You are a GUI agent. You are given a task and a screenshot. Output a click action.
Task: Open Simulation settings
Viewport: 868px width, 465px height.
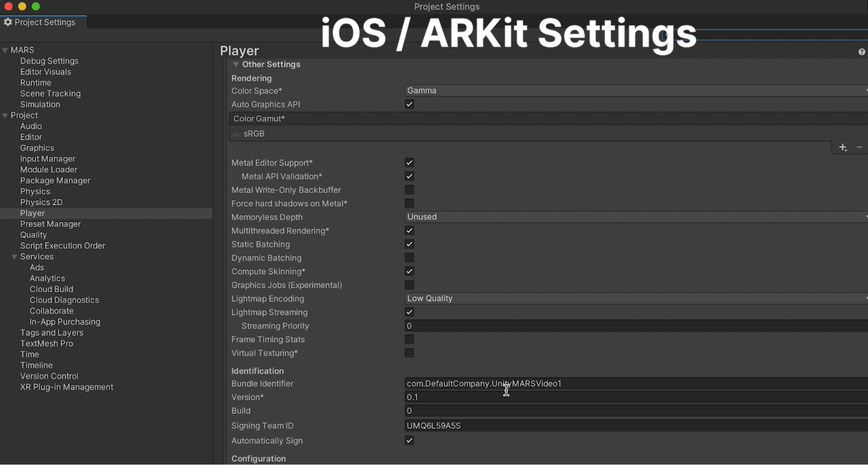click(40, 105)
